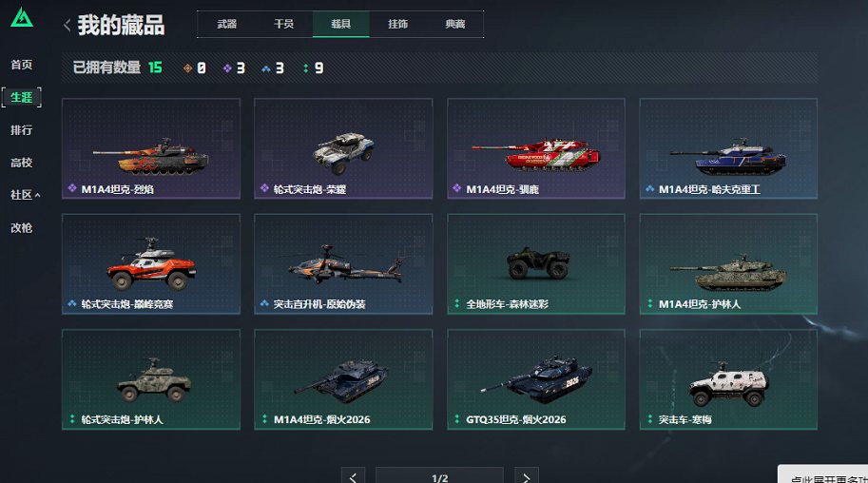The width and height of the screenshot is (868, 483).
Task: Open 排行 in the sidebar
Action: click(22, 130)
